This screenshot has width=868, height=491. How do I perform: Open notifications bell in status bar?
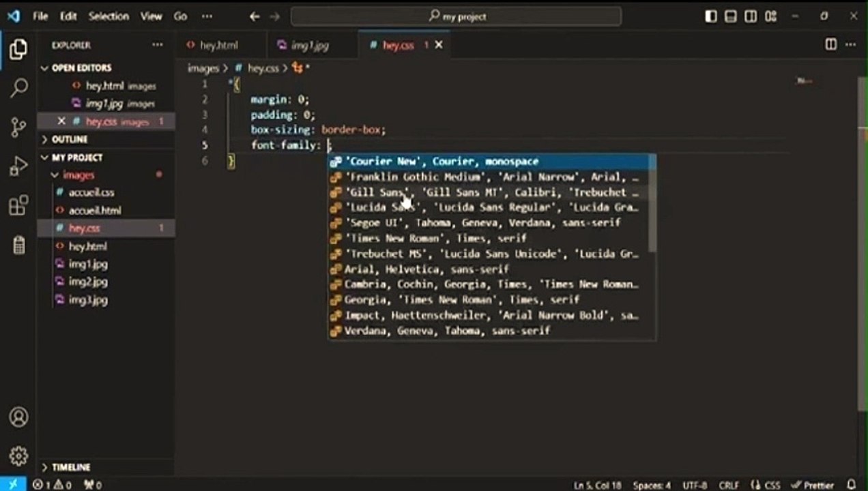(851, 485)
